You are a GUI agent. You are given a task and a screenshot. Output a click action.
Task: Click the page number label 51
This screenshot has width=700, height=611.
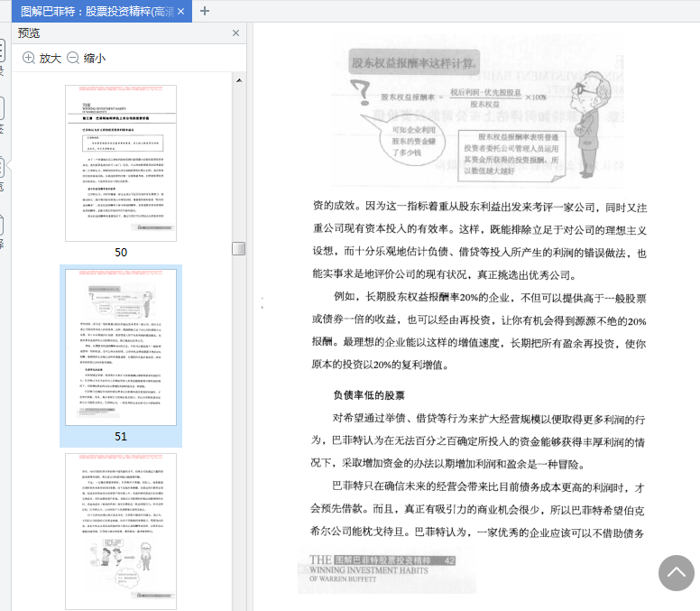coord(121,437)
